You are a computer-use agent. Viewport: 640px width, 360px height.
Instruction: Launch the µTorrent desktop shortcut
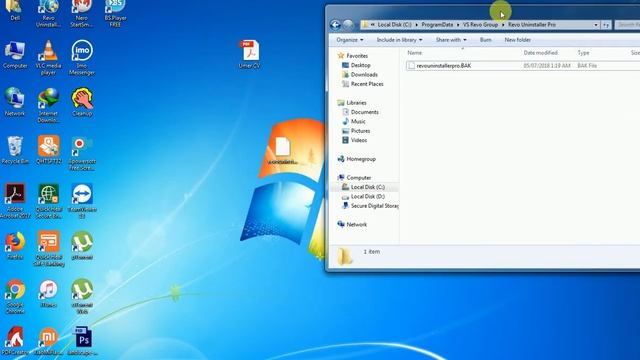pyautogui.click(x=82, y=246)
